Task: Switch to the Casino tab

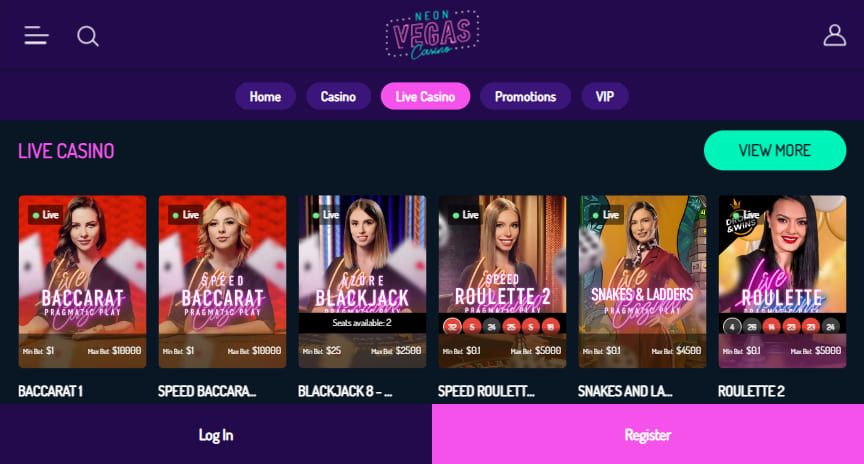Action: pyautogui.click(x=338, y=96)
